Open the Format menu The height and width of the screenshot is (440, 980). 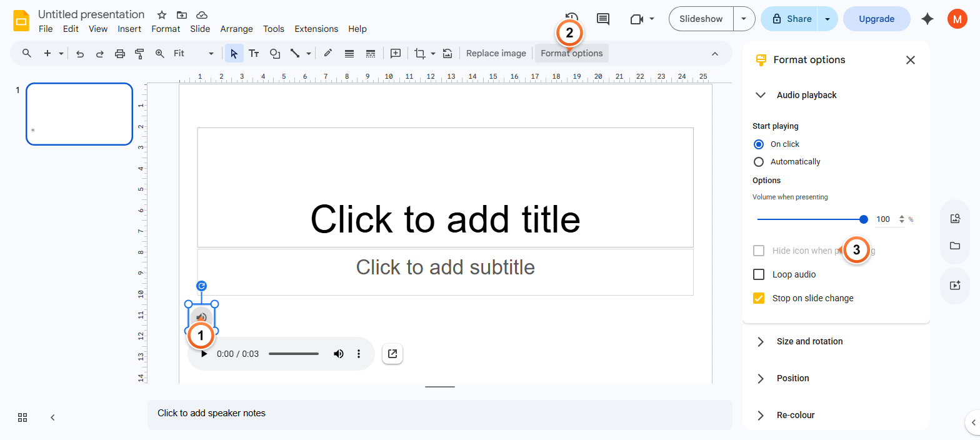coord(166,29)
